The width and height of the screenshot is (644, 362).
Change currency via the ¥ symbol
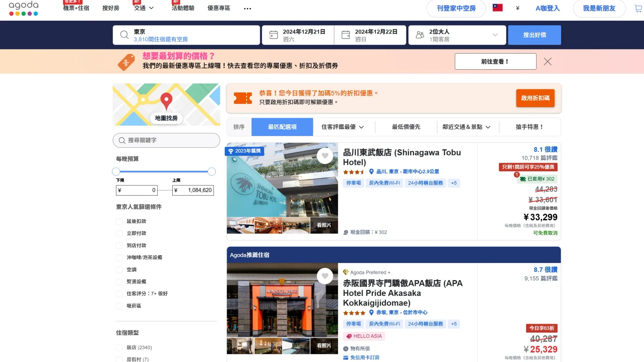point(517,8)
